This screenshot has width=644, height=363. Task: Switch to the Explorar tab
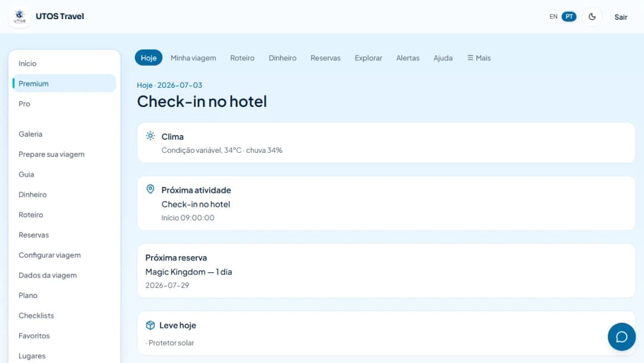point(369,58)
